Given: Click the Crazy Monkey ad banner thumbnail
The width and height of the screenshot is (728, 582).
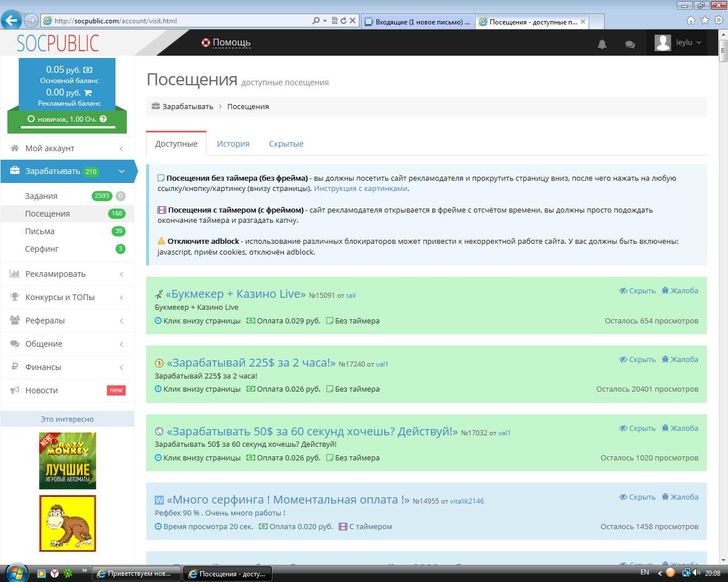Looking at the screenshot, I should click(x=68, y=460).
